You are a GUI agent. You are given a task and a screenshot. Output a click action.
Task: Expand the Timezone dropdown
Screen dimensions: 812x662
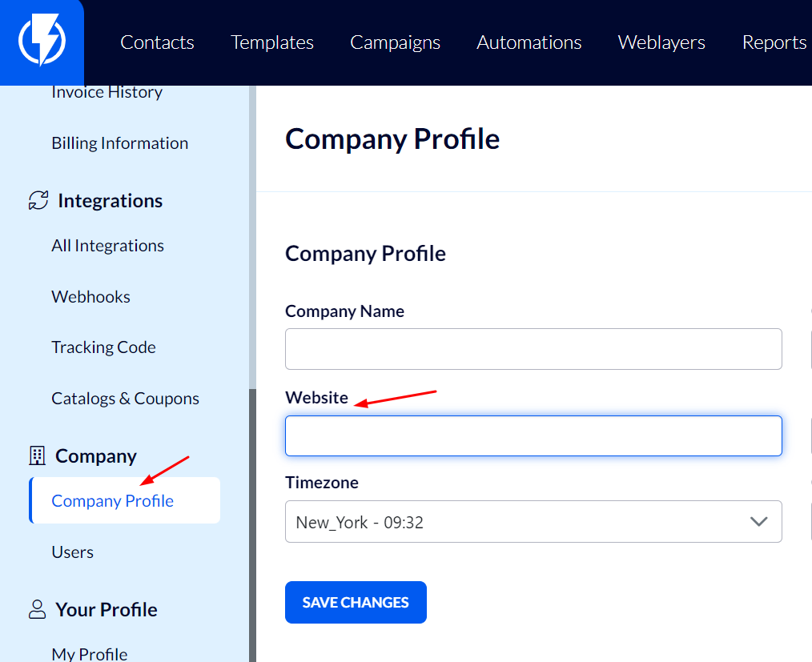pos(533,522)
